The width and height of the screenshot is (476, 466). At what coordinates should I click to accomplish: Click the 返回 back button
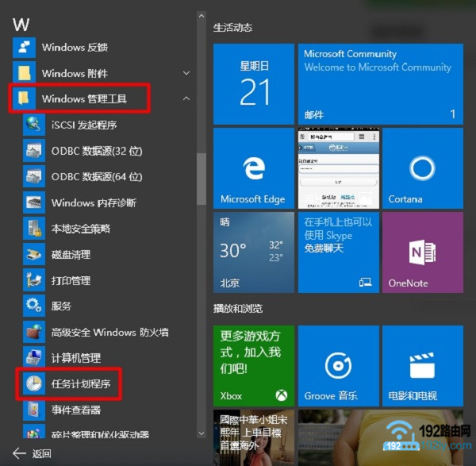coord(33,453)
